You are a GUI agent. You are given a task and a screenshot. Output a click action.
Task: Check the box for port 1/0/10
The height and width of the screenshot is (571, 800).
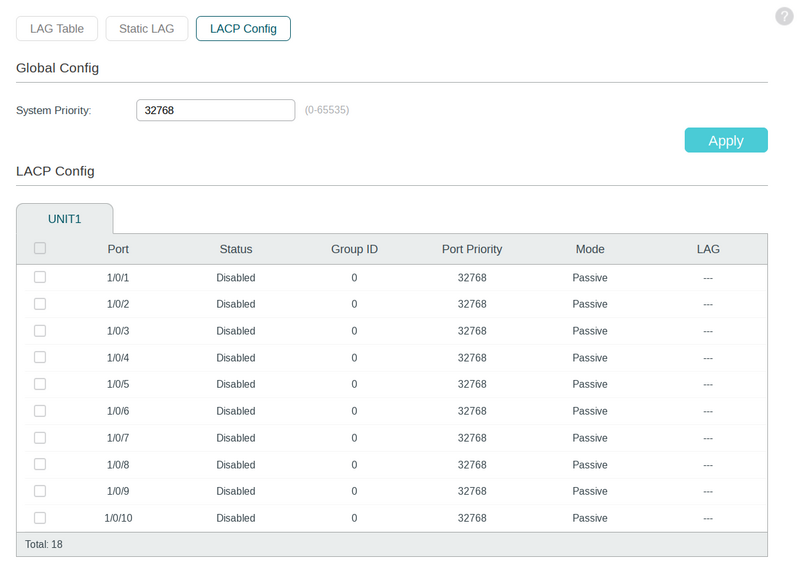coord(40,518)
